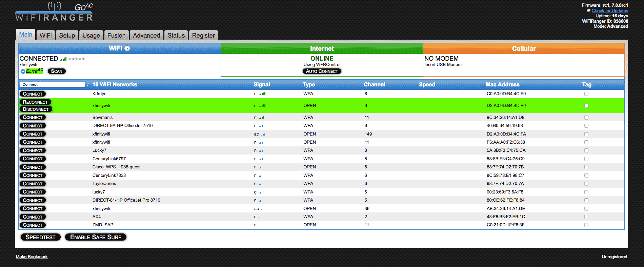
Task: Open the Fusion tab
Action: (116, 35)
